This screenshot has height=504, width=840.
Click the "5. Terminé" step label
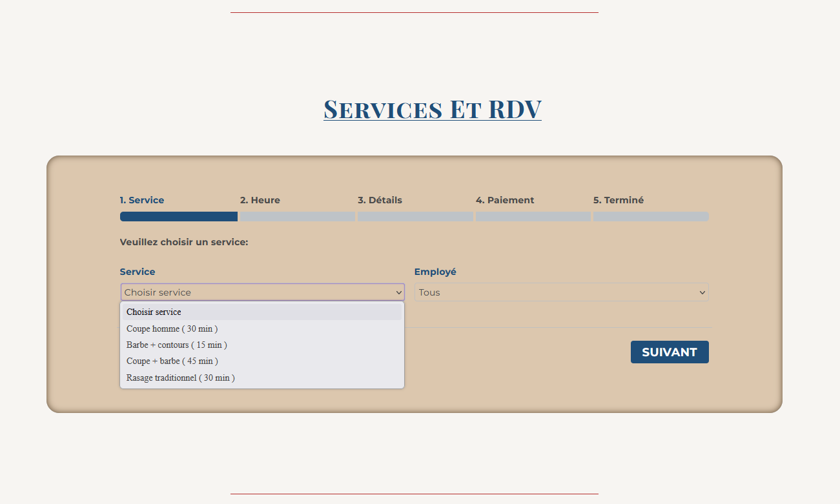pos(619,200)
